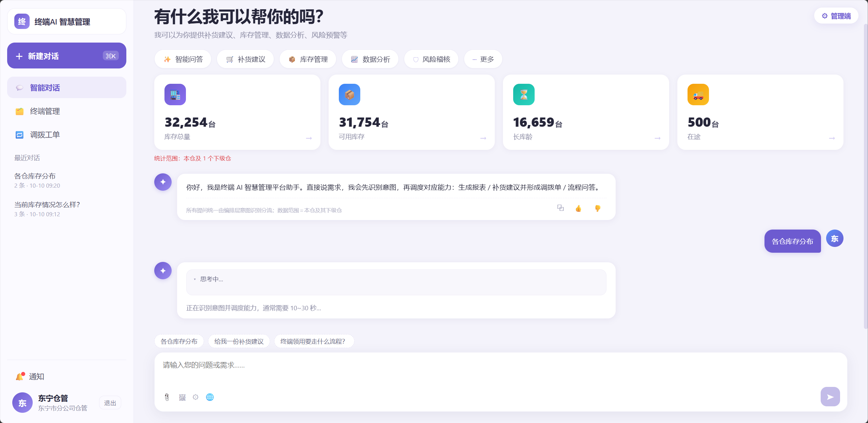Image resolution: width=868 pixels, height=423 pixels.
Task: Open arrow on 可用库存 card
Action: click(483, 138)
